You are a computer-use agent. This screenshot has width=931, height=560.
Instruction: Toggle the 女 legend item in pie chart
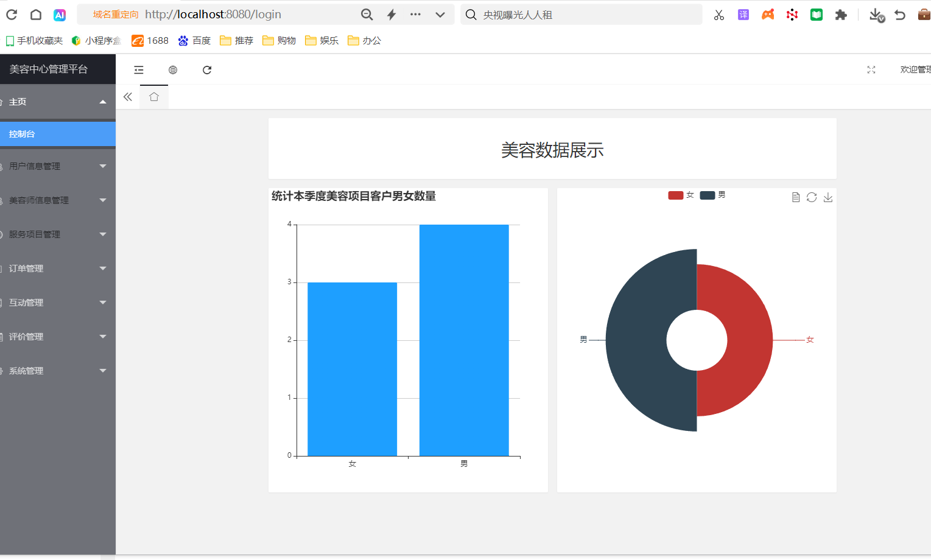[681, 195]
